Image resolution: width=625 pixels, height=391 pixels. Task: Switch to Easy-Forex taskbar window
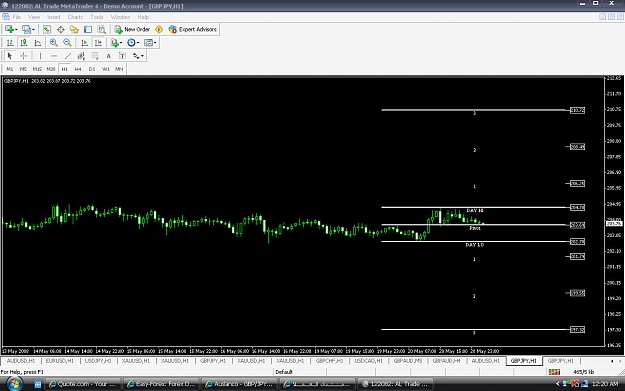point(161,384)
